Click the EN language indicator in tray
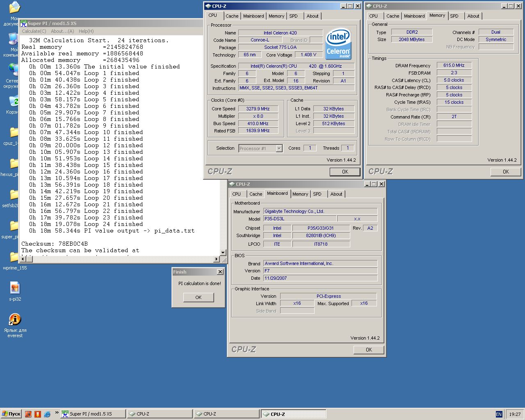 click(x=499, y=414)
